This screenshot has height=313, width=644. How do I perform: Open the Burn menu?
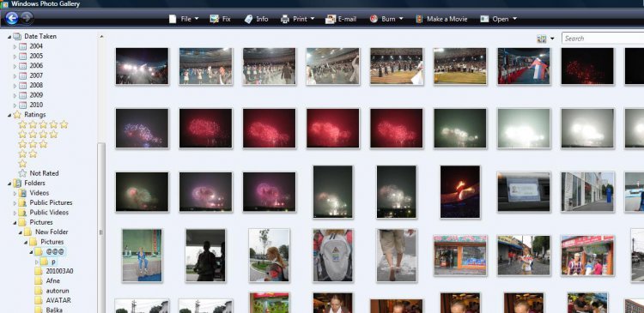386,19
